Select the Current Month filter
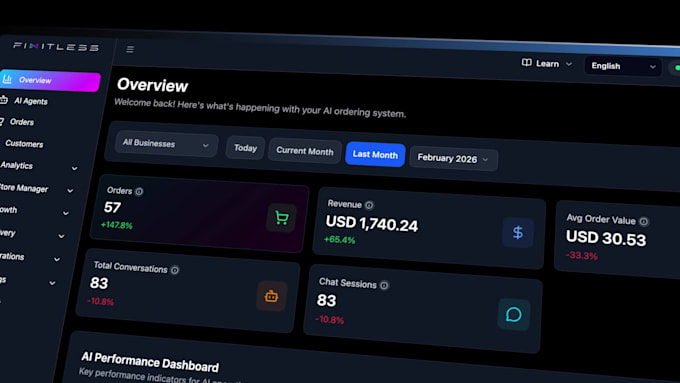This screenshot has height=383, width=680. pos(305,151)
